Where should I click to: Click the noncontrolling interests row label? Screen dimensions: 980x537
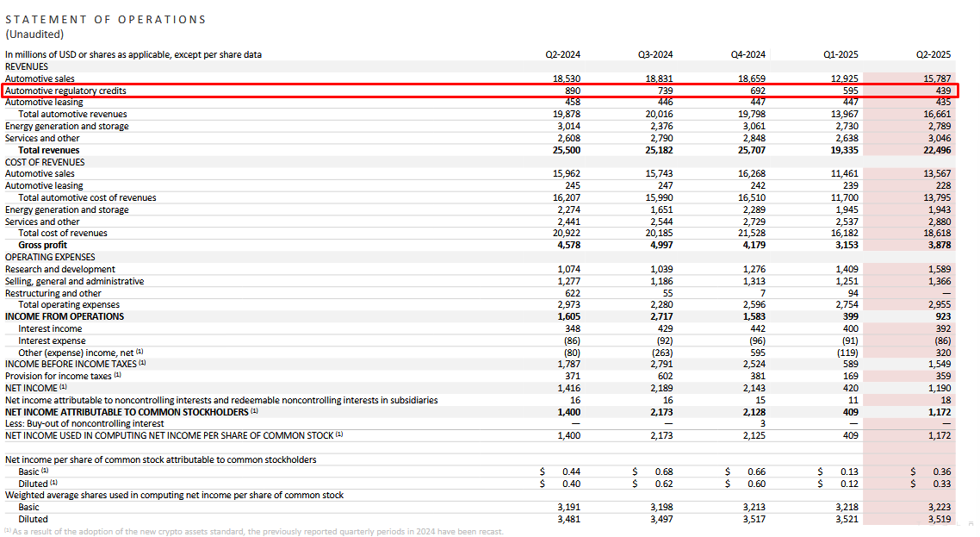click(x=221, y=401)
